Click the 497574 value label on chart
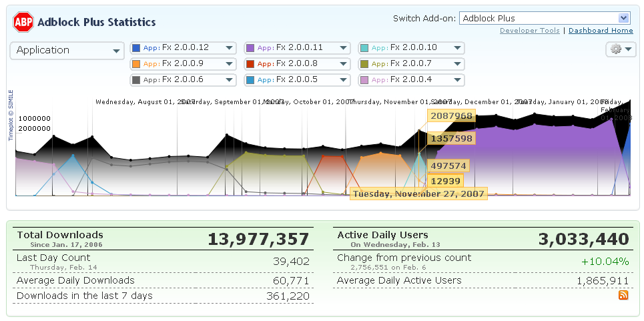644x321 pixels. click(x=448, y=166)
